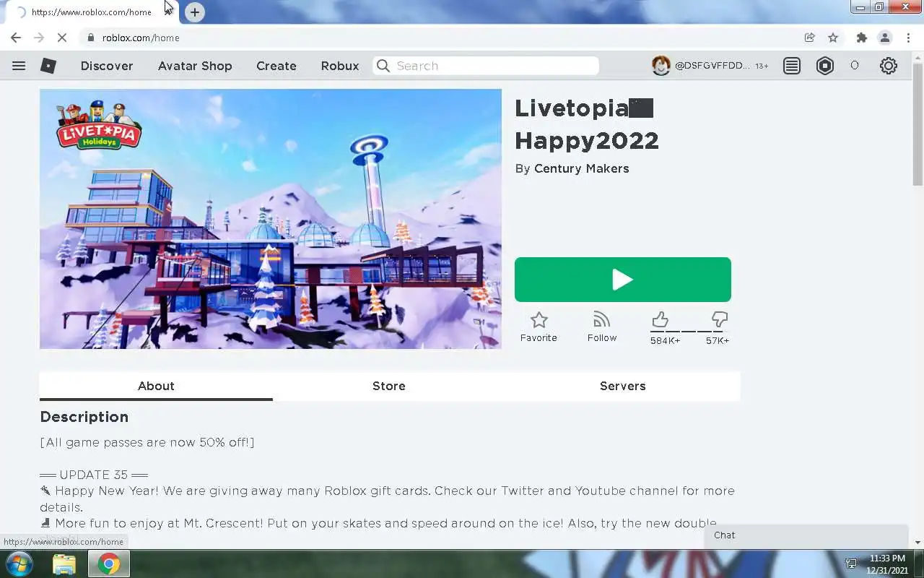Viewport: 924px width, 578px height.
Task: Open Discover page
Action: click(107, 66)
